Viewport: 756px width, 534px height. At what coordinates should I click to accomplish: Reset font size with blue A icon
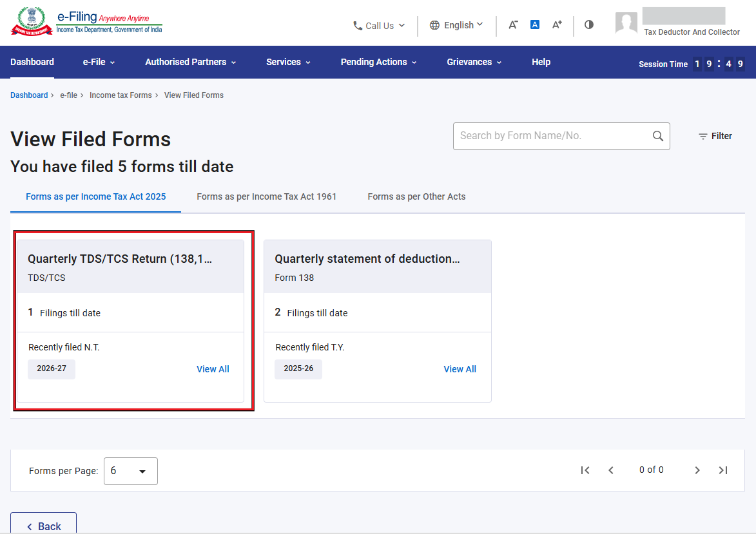click(x=535, y=24)
